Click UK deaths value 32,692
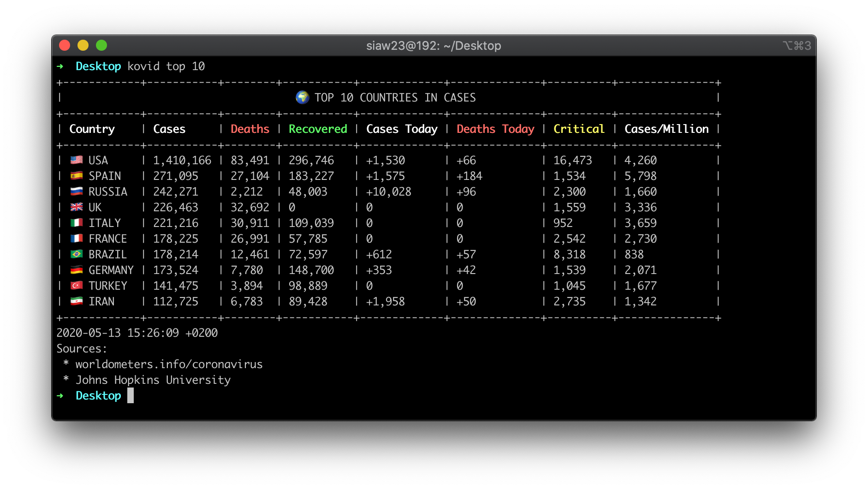The image size is (868, 489). (250, 208)
